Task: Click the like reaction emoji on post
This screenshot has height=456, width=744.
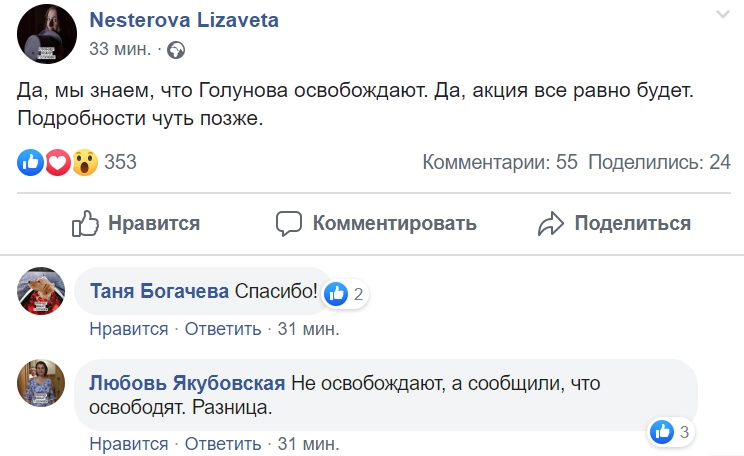Action: click(x=31, y=162)
